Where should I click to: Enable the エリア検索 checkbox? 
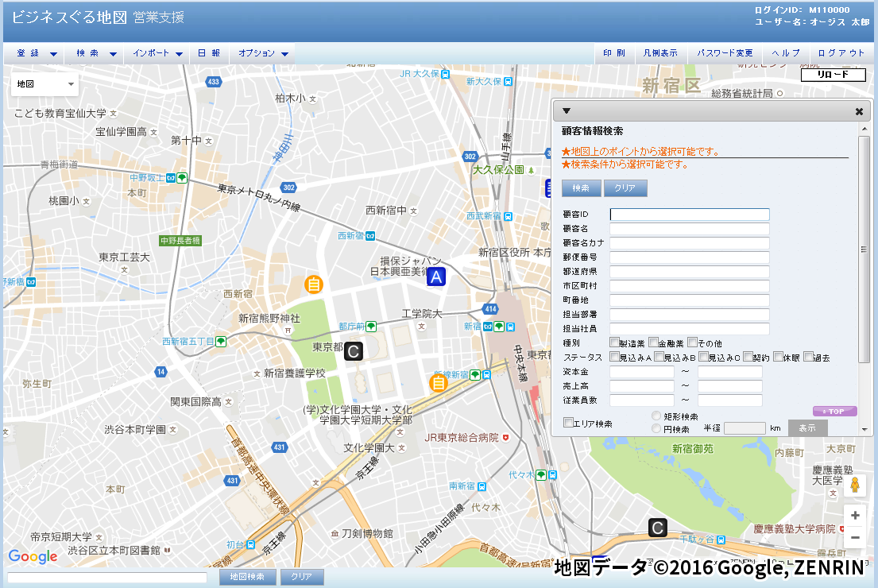pyautogui.click(x=568, y=423)
